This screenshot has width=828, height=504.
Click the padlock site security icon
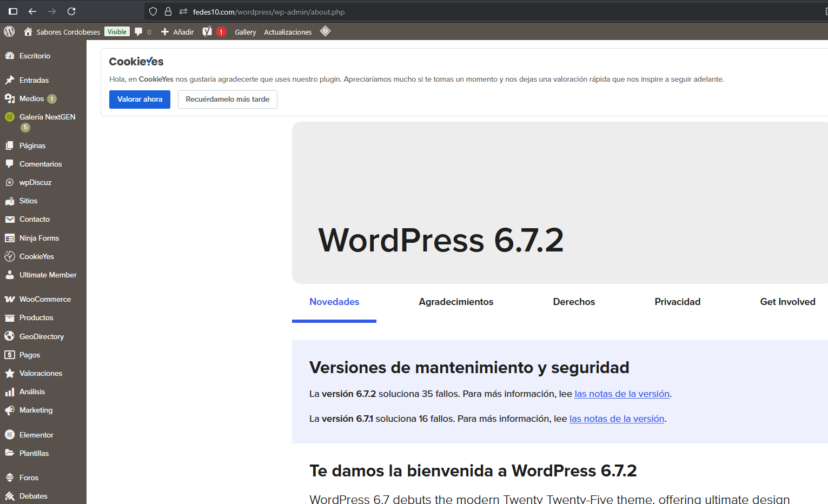tap(168, 11)
